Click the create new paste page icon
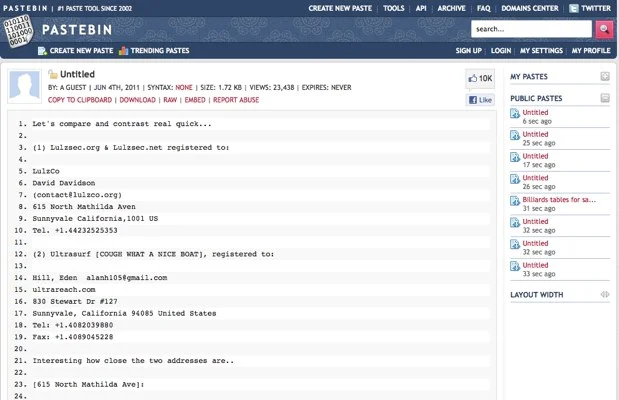Screen dimensions: 619x400 pyautogui.click(x=42, y=51)
